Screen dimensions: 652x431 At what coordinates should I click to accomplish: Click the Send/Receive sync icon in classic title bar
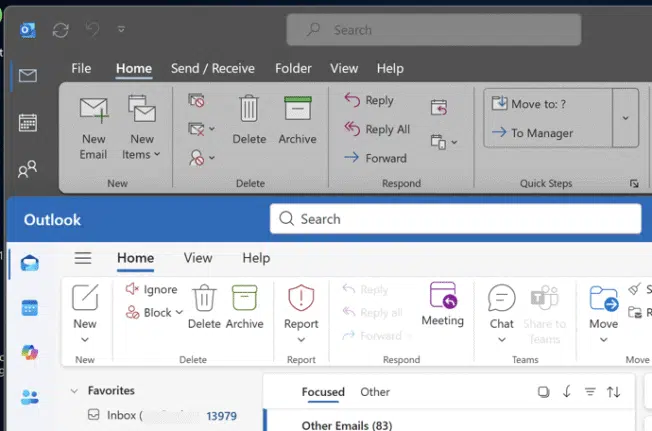61,30
